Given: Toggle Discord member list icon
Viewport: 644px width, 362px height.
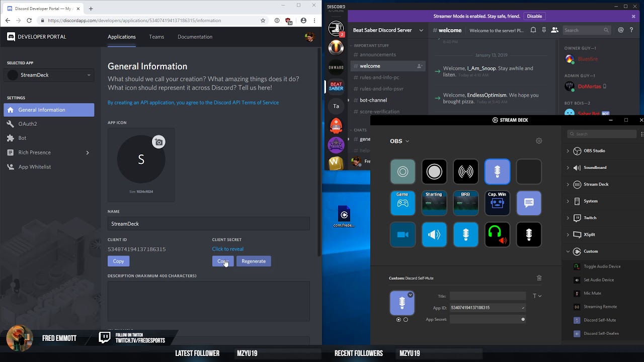Looking at the screenshot, I should [554, 30].
